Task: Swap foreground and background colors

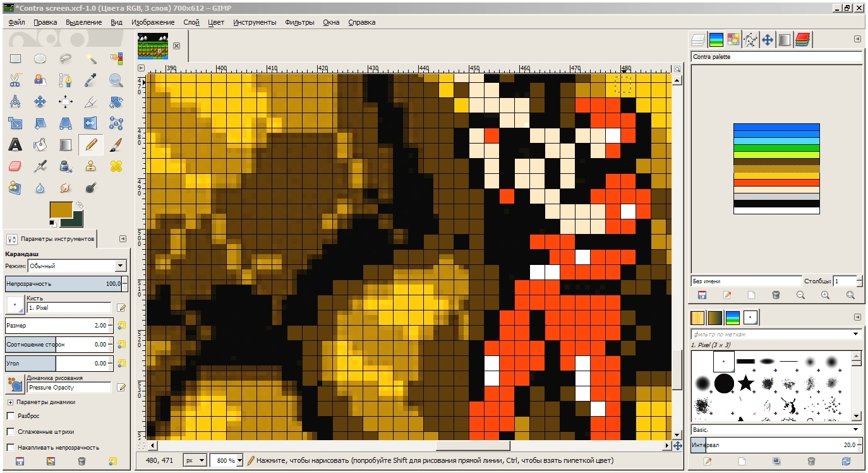Action: point(80,205)
